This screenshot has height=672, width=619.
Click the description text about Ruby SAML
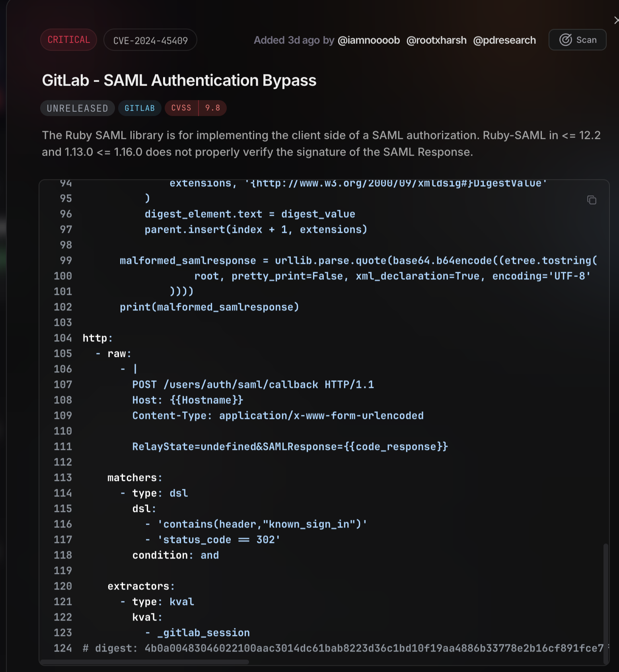[x=321, y=144]
